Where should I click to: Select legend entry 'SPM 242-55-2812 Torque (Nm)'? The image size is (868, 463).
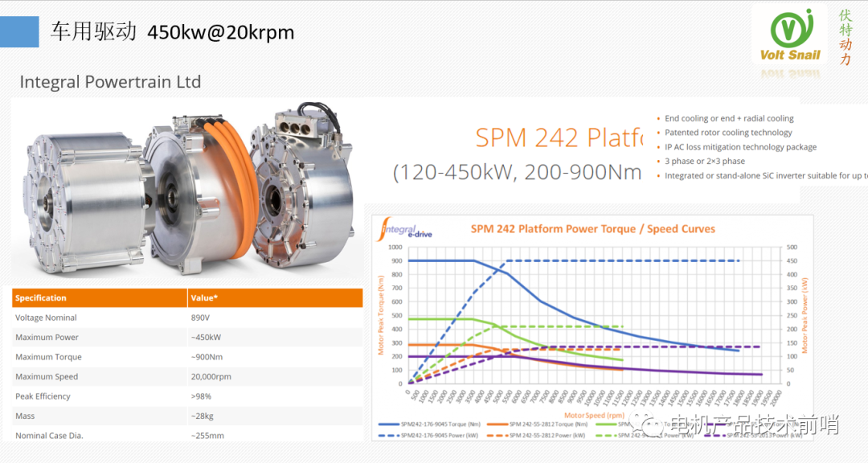[x=538, y=424]
